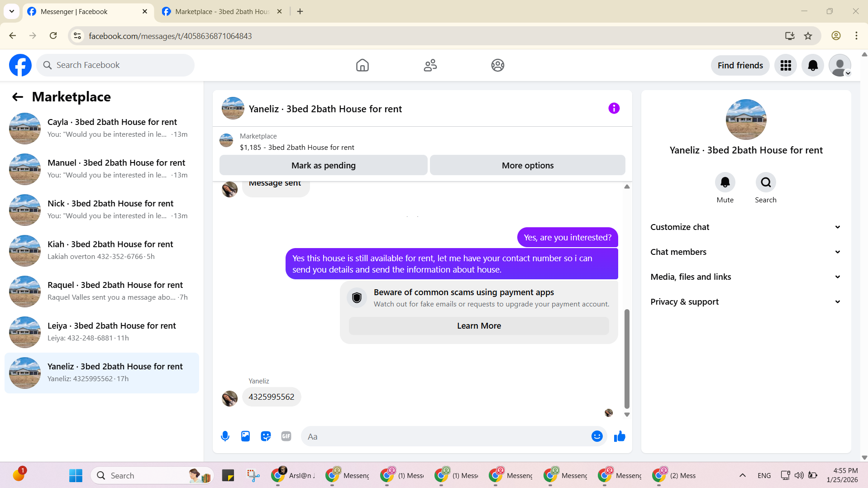Screen dimensions: 868x488
Task: Click phone number message 4325995562
Action: (x=272, y=397)
